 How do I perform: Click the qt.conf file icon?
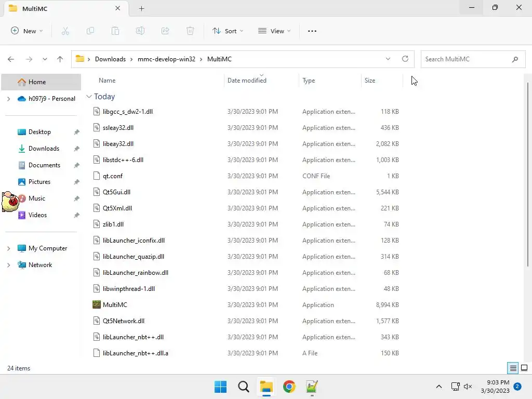point(96,176)
